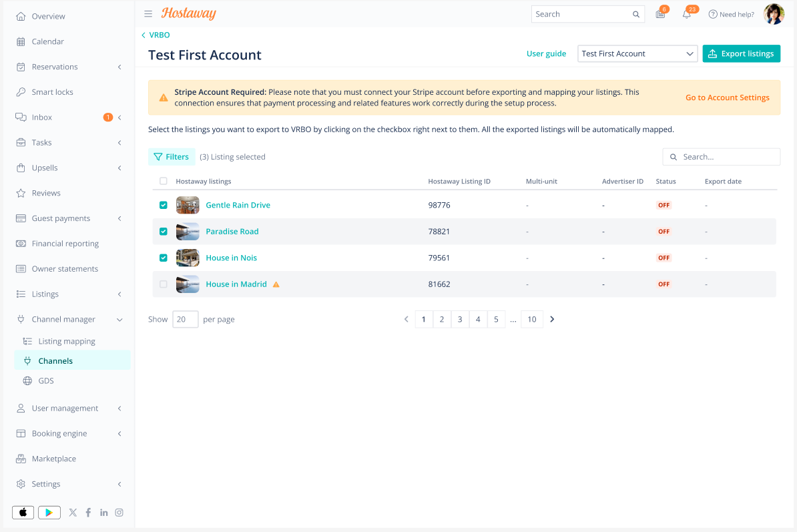
Task: Click the Owner statements icon
Action: tap(21, 269)
